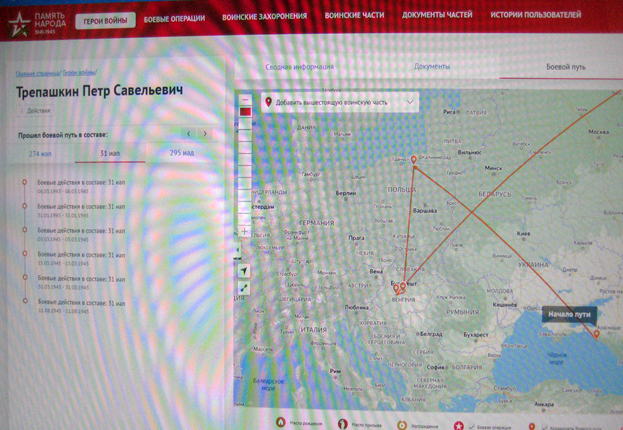Click the red zoom slider handle
This screenshot has height=430, width=623.
coord(245,112)
